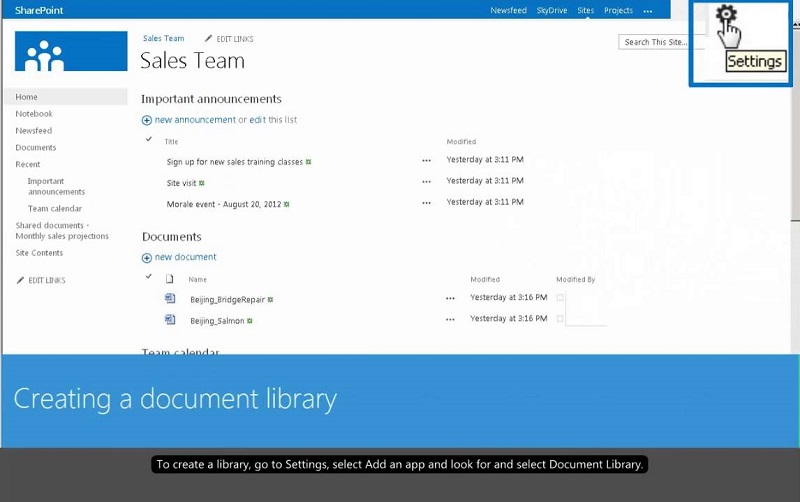Sort documents by Name column header
Viewport: 800px width, 502px height.
click(197, 280)
